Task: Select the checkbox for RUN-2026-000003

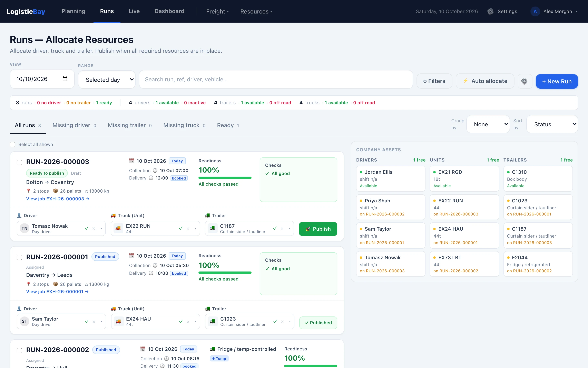Action: pos(19,163)
